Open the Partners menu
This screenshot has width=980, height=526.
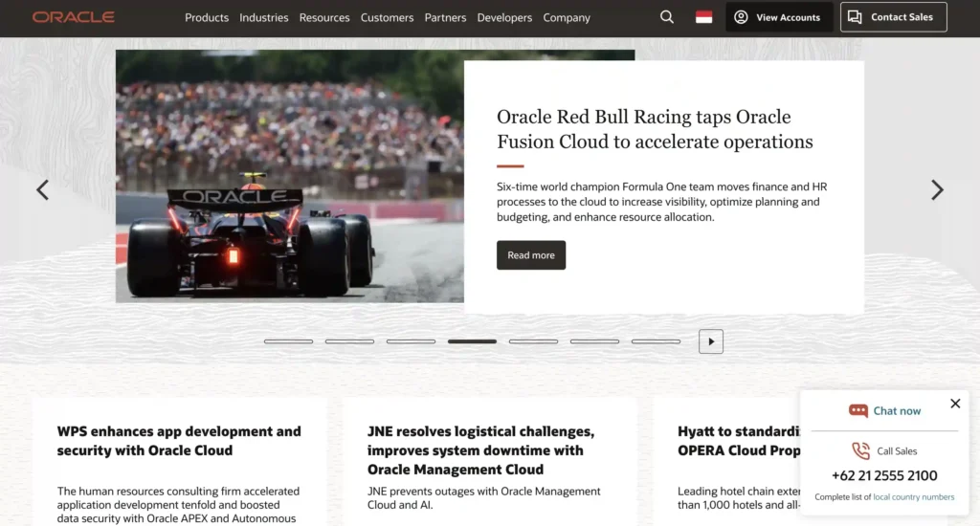click(x=445, y=17)
